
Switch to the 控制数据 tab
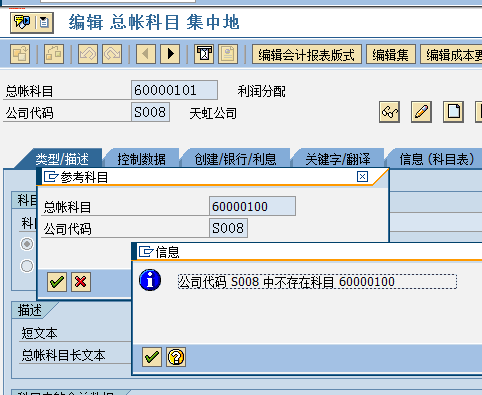[x=142, y=159]
